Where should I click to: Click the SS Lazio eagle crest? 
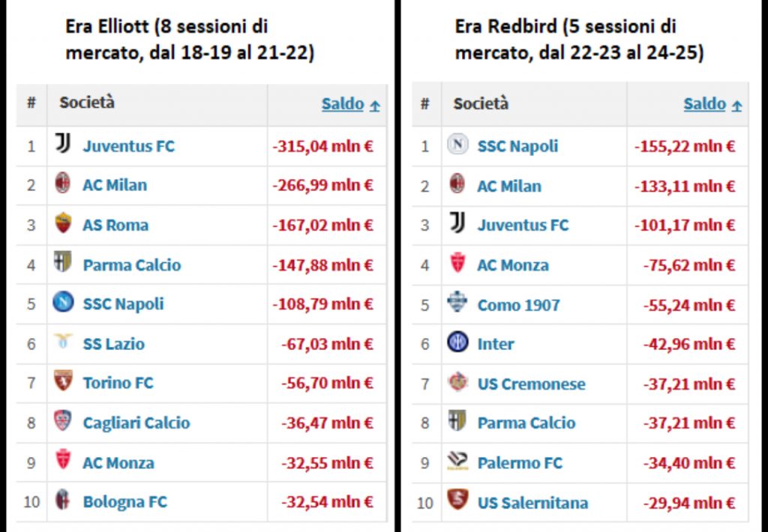63,342
